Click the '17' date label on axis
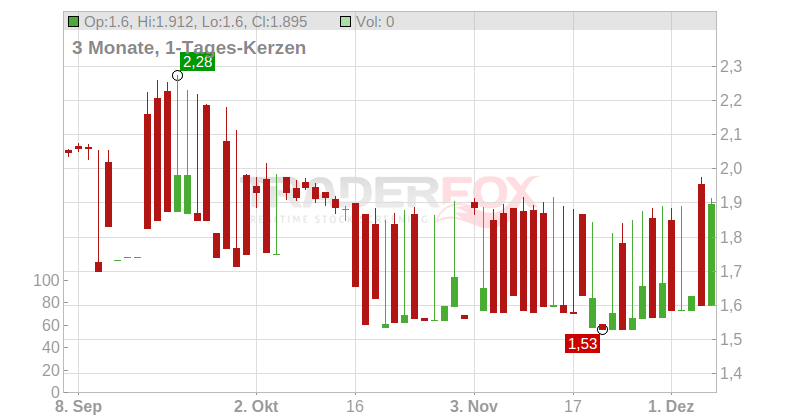 [x=572, y=406]
